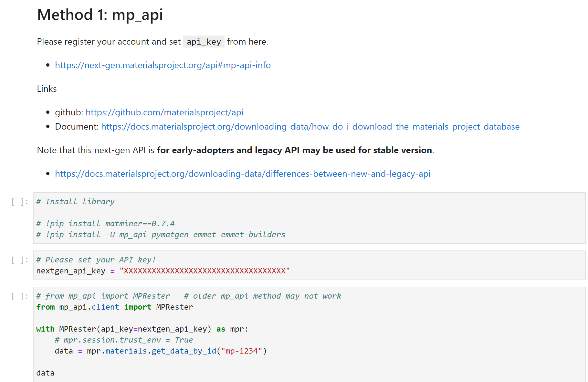The width and height of the screenshot is (588, 382).
Task: Click the "from mp_api.client import MPRester" line
Action: (x=114, y=307)
